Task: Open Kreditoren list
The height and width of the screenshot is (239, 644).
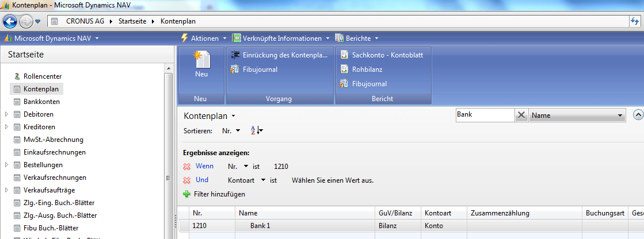Action: click(39, 126)
